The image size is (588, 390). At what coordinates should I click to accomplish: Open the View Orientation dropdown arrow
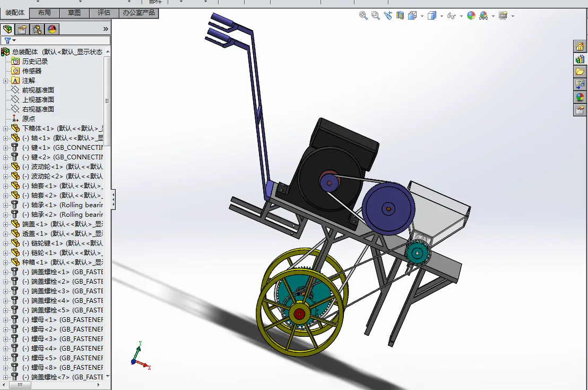click(x=422, y=16)
